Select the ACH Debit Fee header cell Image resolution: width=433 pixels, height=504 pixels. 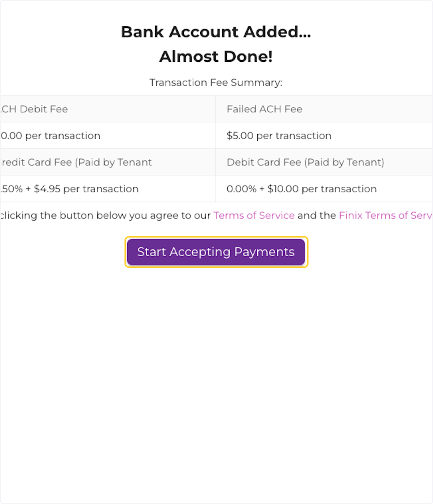click(x=34, y=109)
